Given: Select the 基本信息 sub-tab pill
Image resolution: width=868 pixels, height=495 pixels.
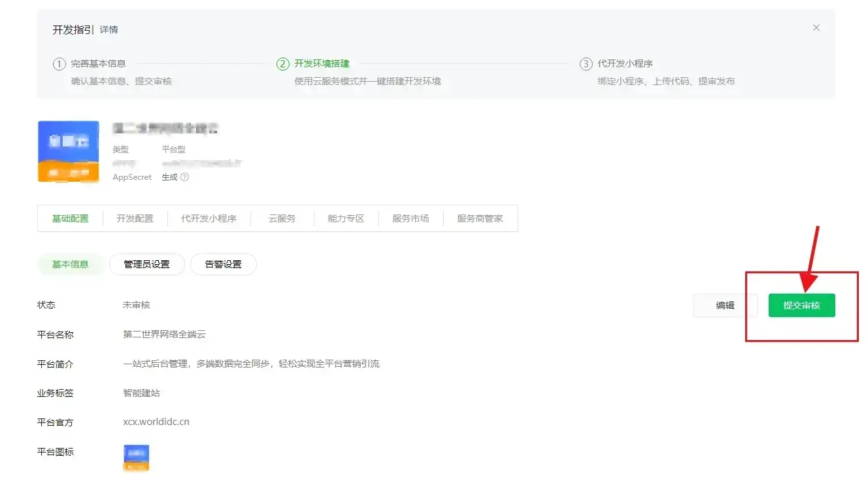Looking at the screenshot, I should pyautogui.click(x=71, y=264).
